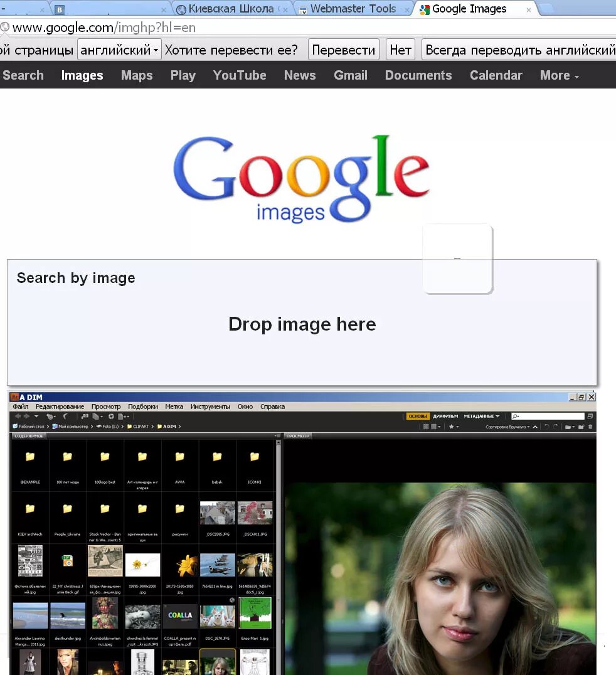Screen dimensions: 616x675
Task: Open the 'Gmail' link in Google bar
Action: click(351, 75)
